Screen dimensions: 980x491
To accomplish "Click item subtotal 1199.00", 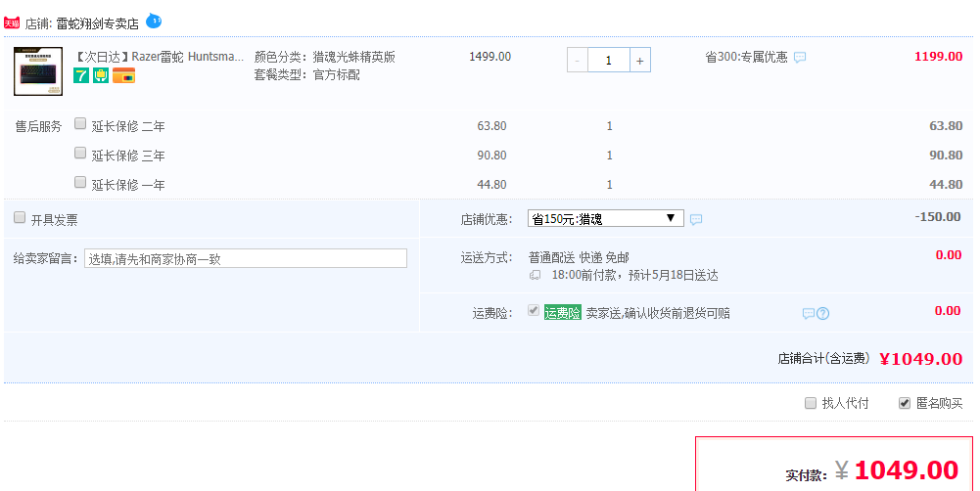I will tap(938, 57).
